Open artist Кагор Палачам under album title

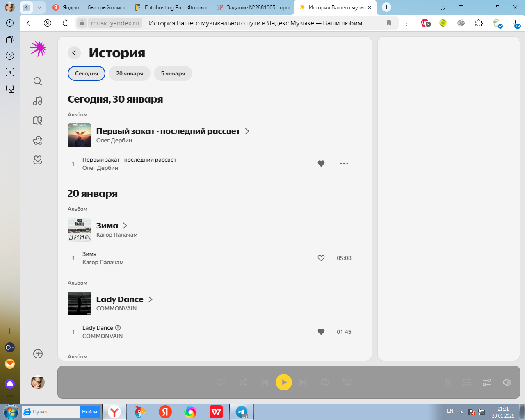(x=117, y=235)
